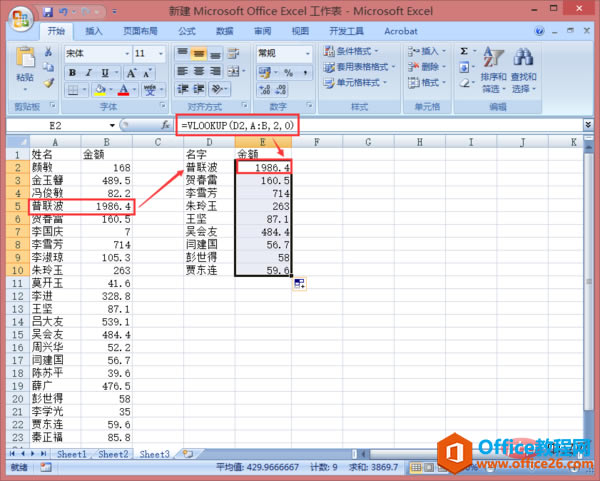This screenshot has width=600, height=481.
Task: Open Find and Select binoculars menu
Action: click(523, 70)
